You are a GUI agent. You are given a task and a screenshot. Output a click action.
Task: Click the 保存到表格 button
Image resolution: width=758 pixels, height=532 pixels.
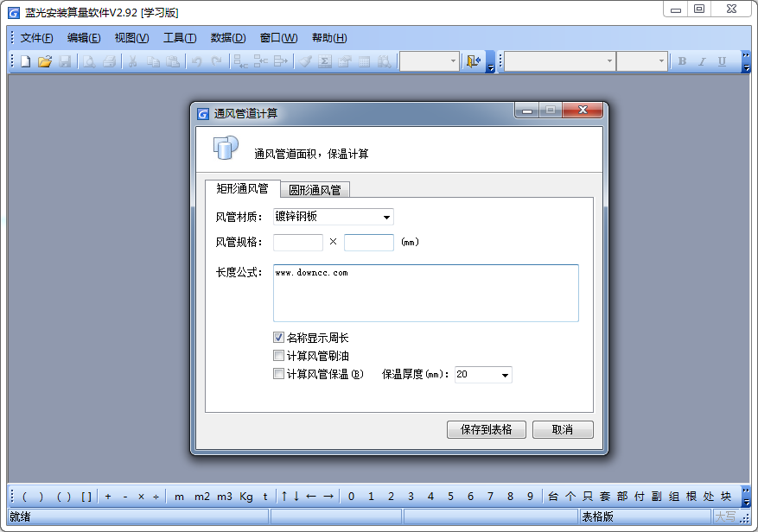[486, 429]
